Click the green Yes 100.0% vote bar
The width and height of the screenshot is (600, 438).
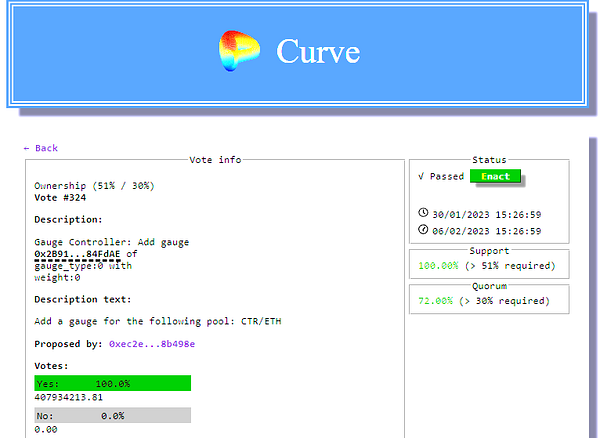pyautogui.click(x=112, y=383)
